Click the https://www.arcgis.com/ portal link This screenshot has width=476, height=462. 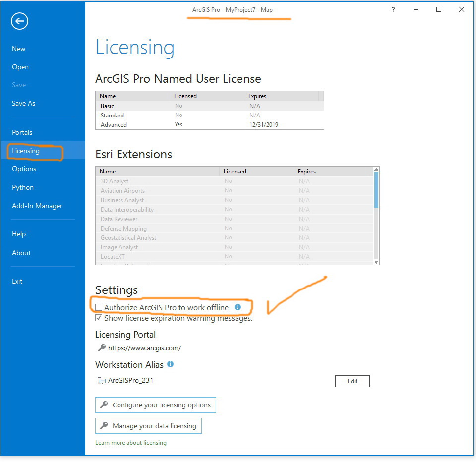coord(144,348)
